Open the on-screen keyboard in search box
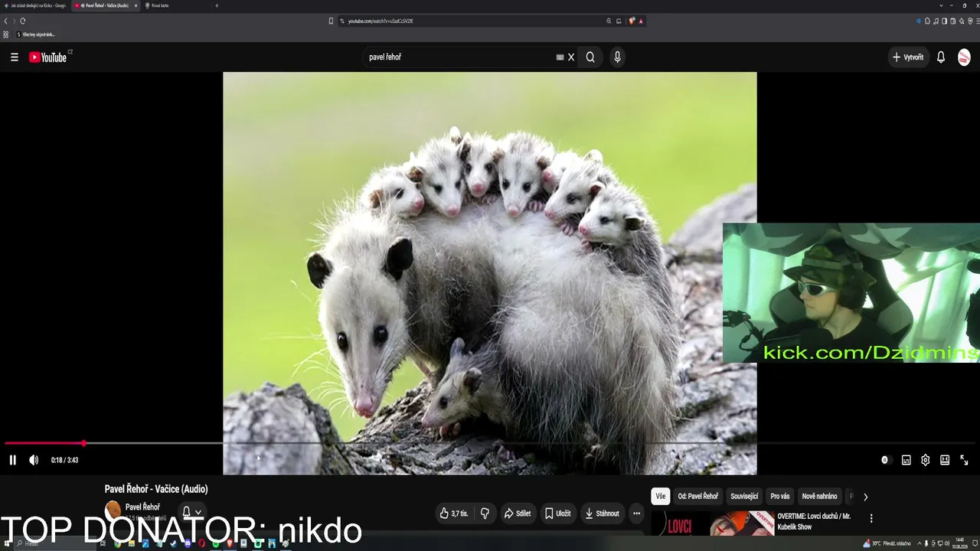This screenshot has height=551, width=980. (560, 57)
